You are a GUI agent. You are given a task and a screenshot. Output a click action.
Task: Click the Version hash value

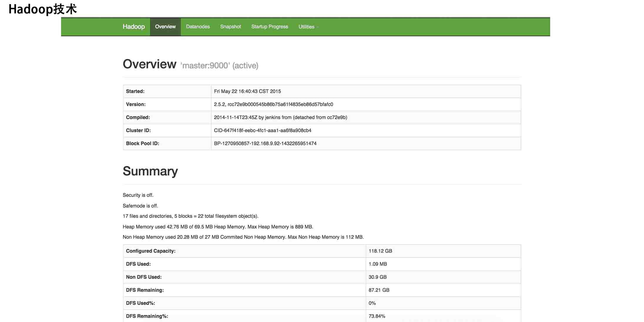pos(273,104)
